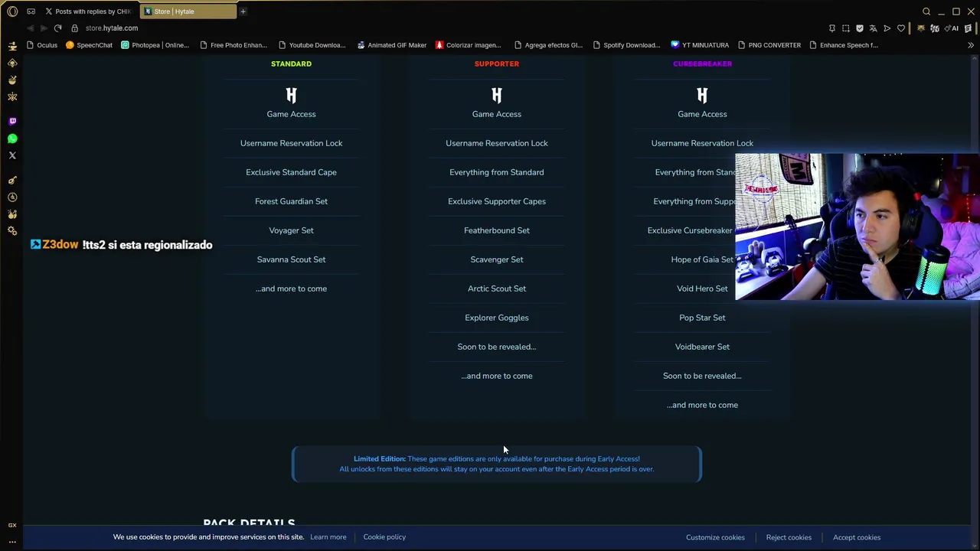Open X (Twitter) in the sidebar
The height and width of the screenshot is (551, 980).
(12, 155)
